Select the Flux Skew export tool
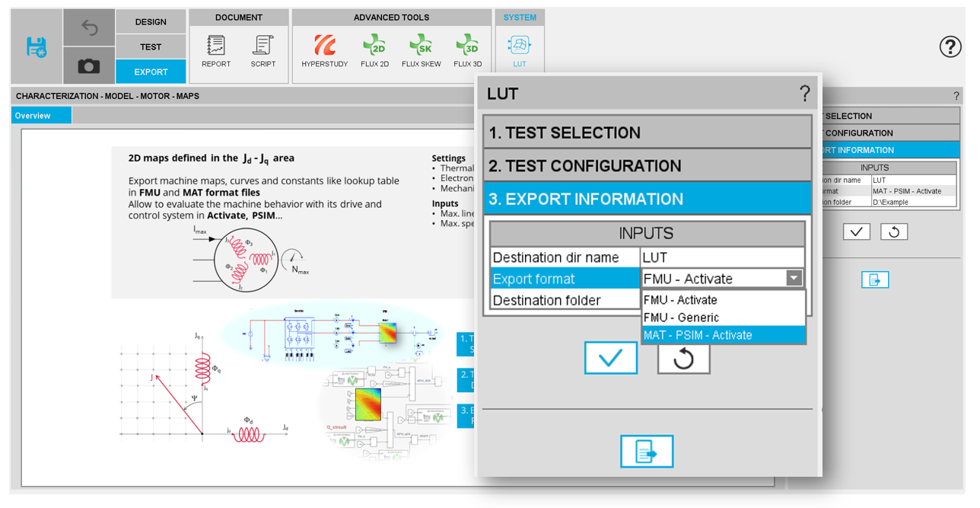This screenshot has width=980, height=508. [x=421, y=51]
